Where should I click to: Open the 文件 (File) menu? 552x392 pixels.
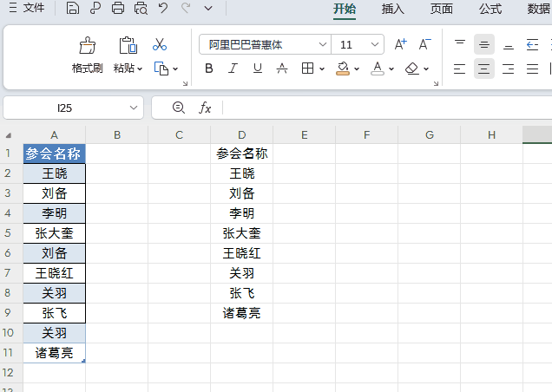[27, 9]
